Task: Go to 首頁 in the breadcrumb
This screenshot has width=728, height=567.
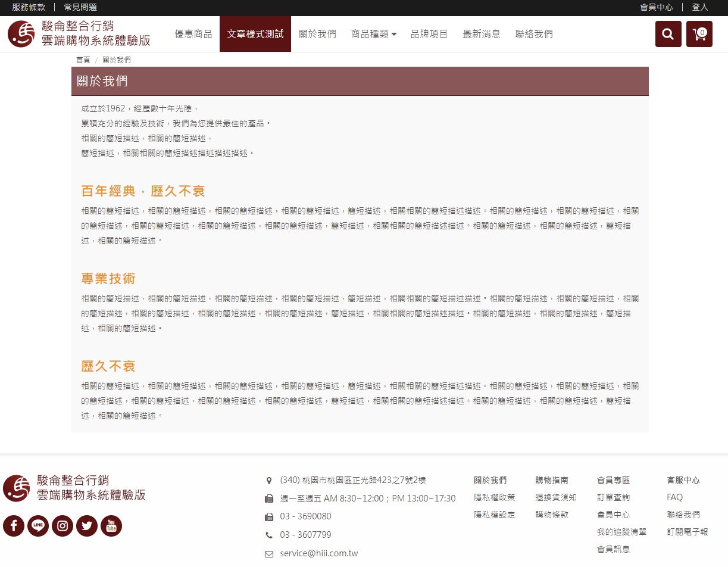Action: click(83, 60)
